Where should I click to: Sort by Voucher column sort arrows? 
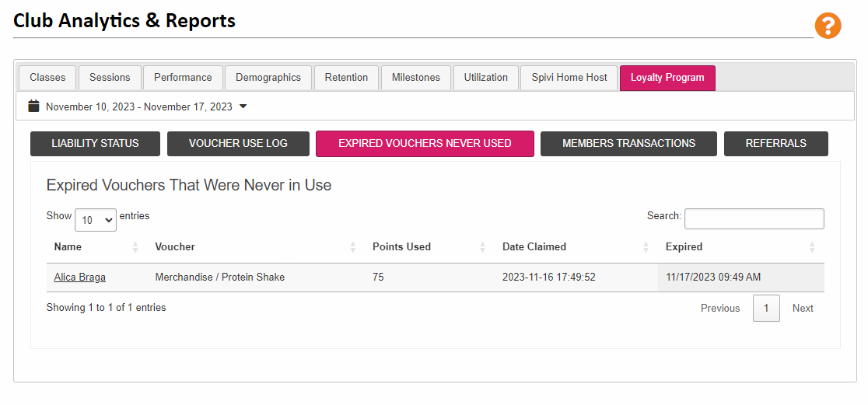[352, 247]
